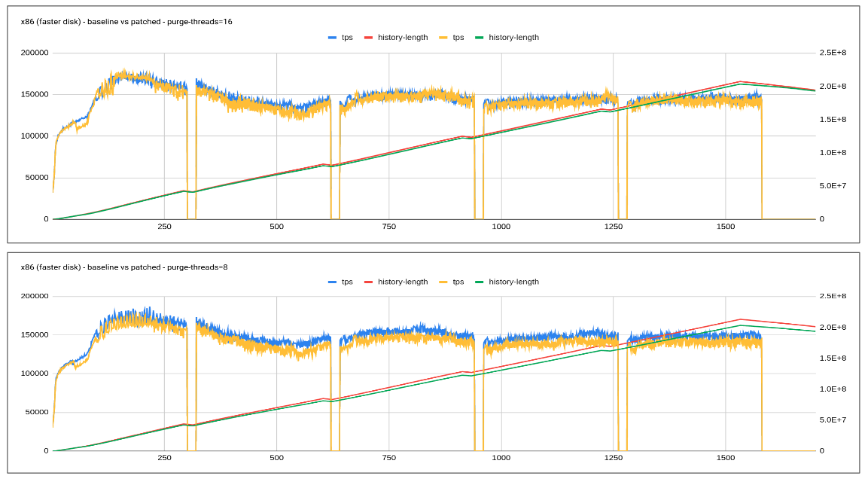Click yellow tps legend marker in bottom chart
The height and width of the screenshot is (482, 868).
point(443,282)
